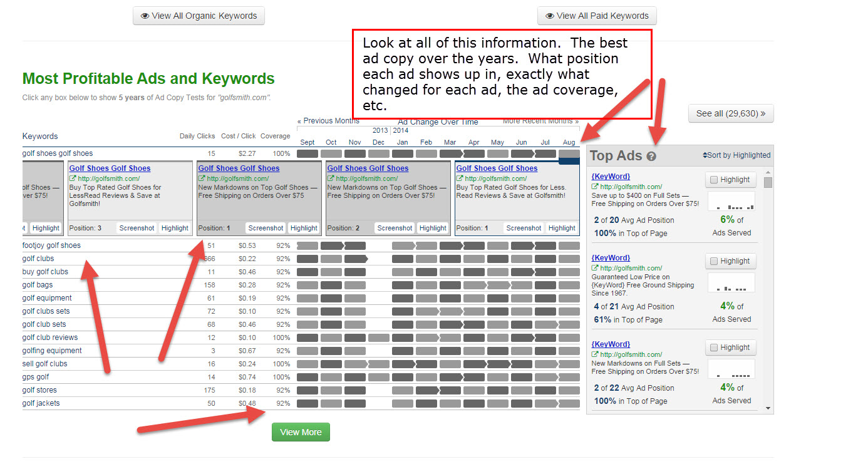Click external-link icon in the Position 2 ad card
The width and height of the screenshot is (868, 469).
[331, 178]
